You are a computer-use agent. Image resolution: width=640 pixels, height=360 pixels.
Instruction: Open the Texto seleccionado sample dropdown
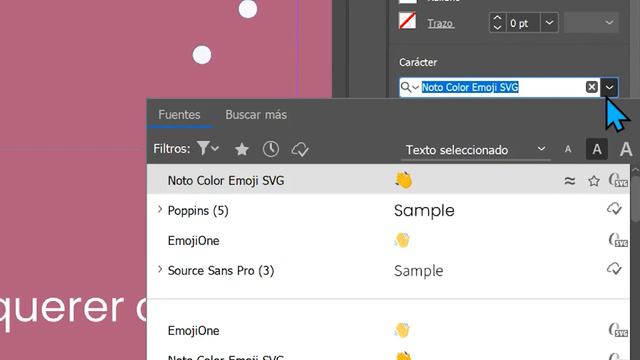pyautogui.click(x=475, y=150)
